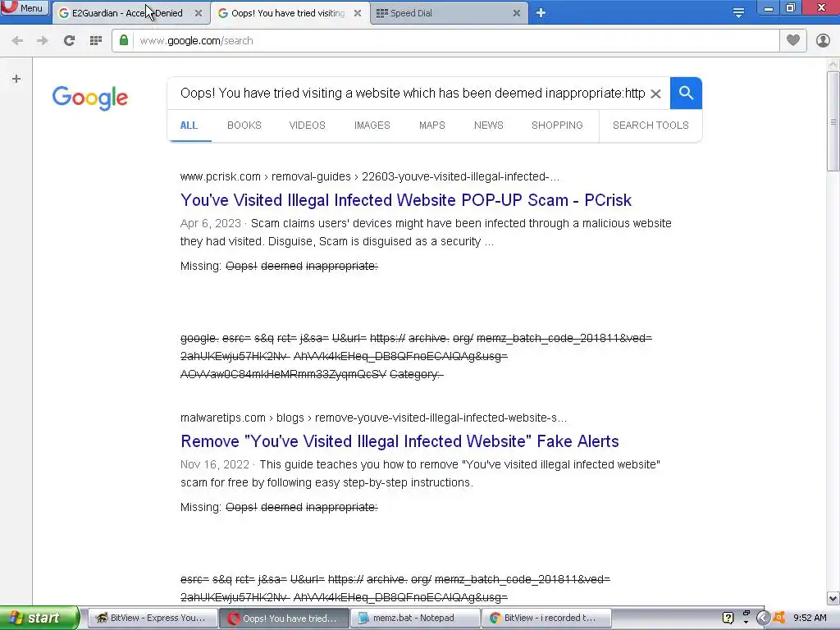The height and width of the screenshot is (630, 840).
Task: Select the NEWS results tab
Action: [x=489, y=126]
